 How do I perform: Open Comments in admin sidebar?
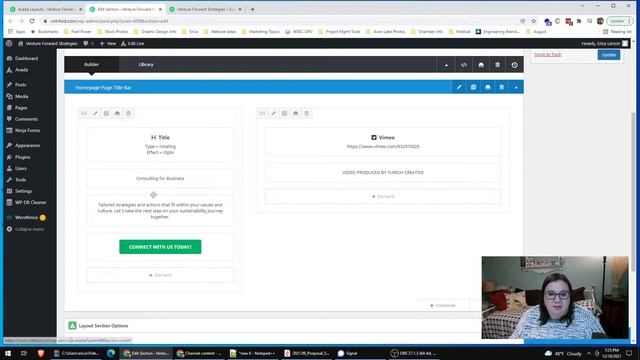point(26,119)
